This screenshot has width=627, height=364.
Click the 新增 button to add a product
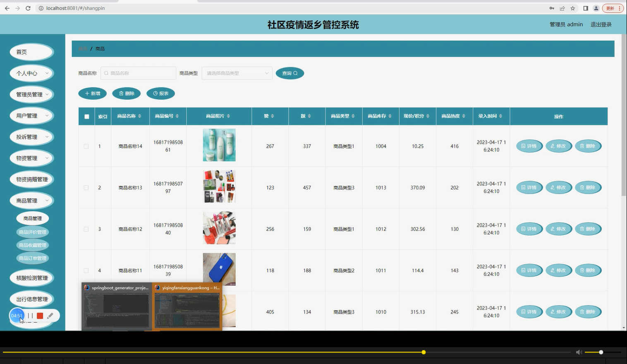pyautogui.click(x=92, y=93)
